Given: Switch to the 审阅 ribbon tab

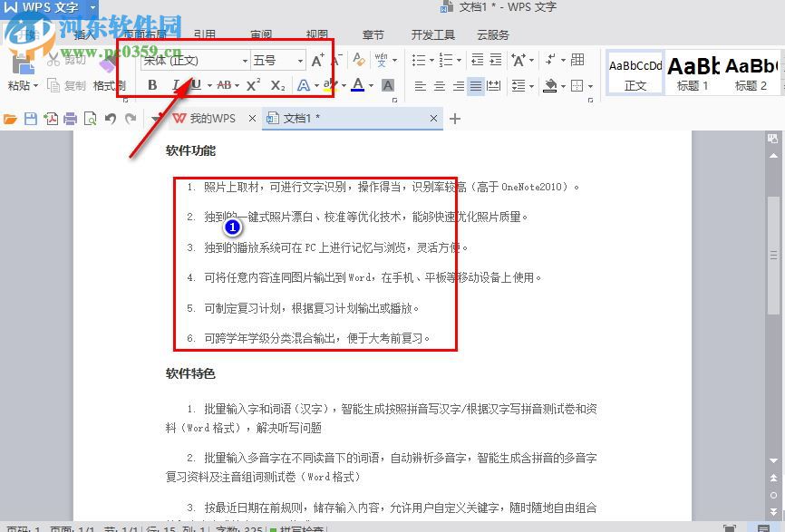Looking at the screenshot, I should point(261,34).
